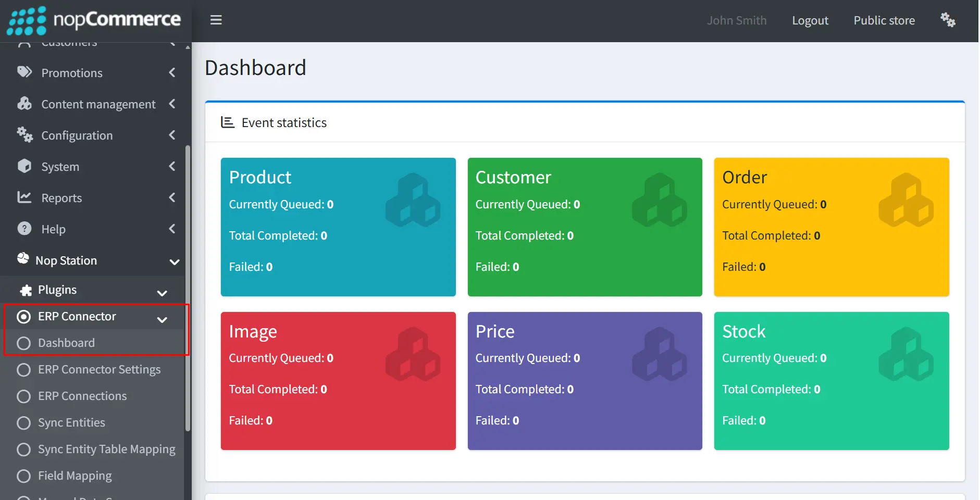980x500 pixels.
Task: Click the Content management cubes icon
Action: (24, 103)
